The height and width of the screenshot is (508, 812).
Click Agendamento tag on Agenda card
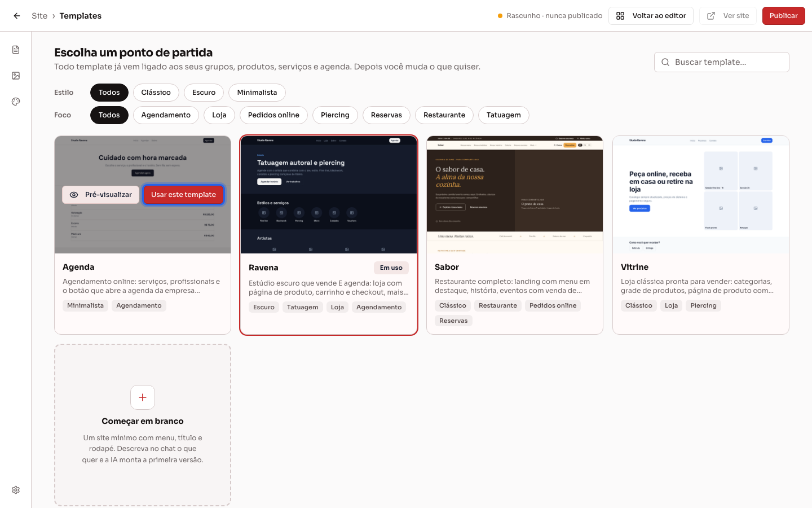(139, 305)
